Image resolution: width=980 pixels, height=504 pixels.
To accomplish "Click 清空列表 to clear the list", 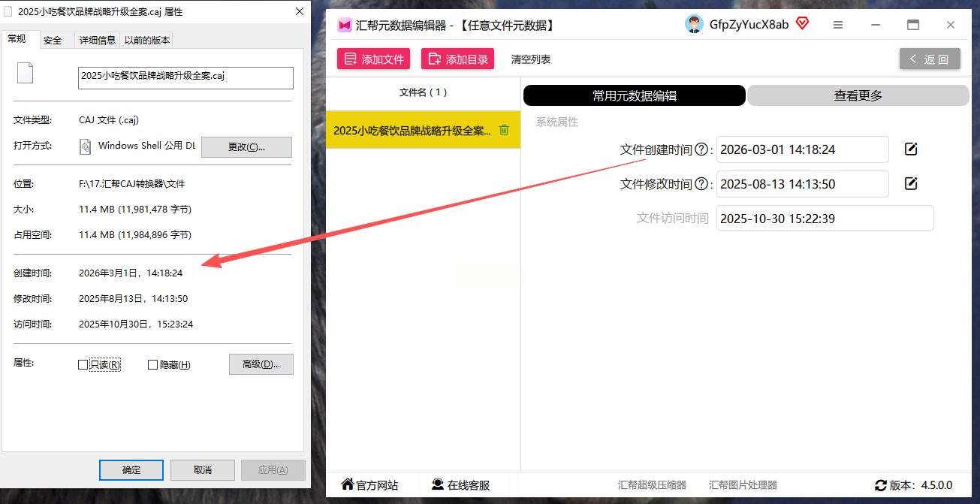I will 531,59.
